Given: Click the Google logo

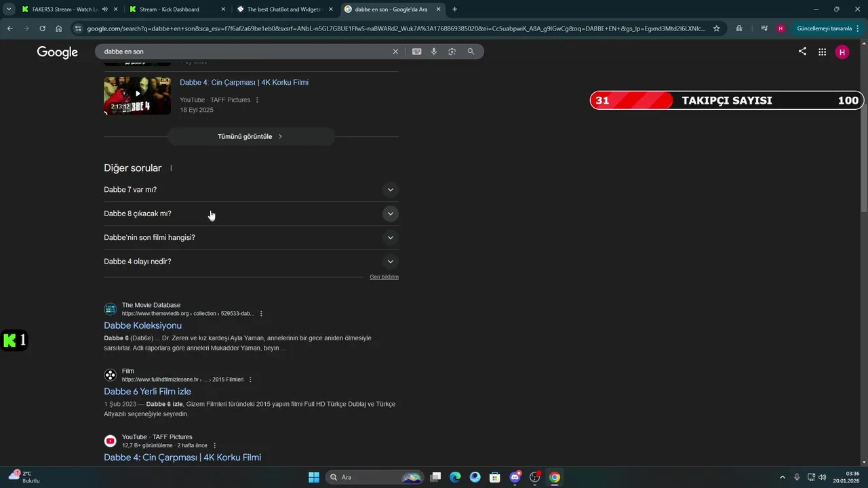Looking at the screenshot, I should click(x=58, y=52).
